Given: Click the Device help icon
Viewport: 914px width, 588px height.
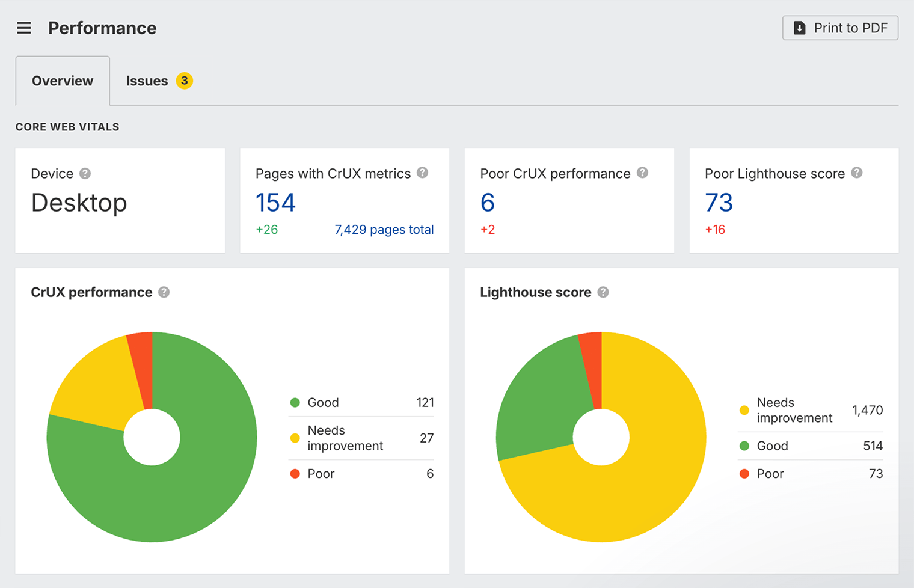Looking at the screenshot, I should pos(85,173).
